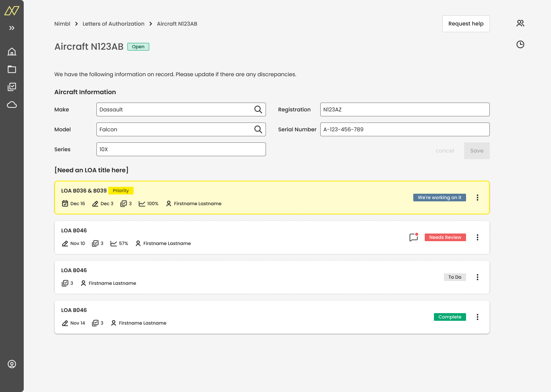Click the Serial Number input field

pyautogui.click(x=405, y=129)
